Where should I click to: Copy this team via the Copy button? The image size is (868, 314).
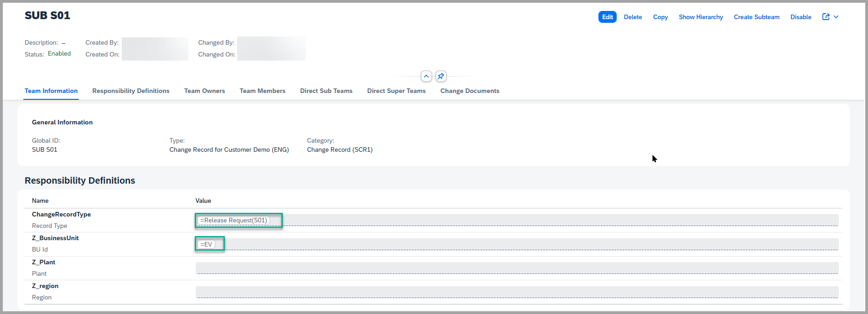click(660, 17)
